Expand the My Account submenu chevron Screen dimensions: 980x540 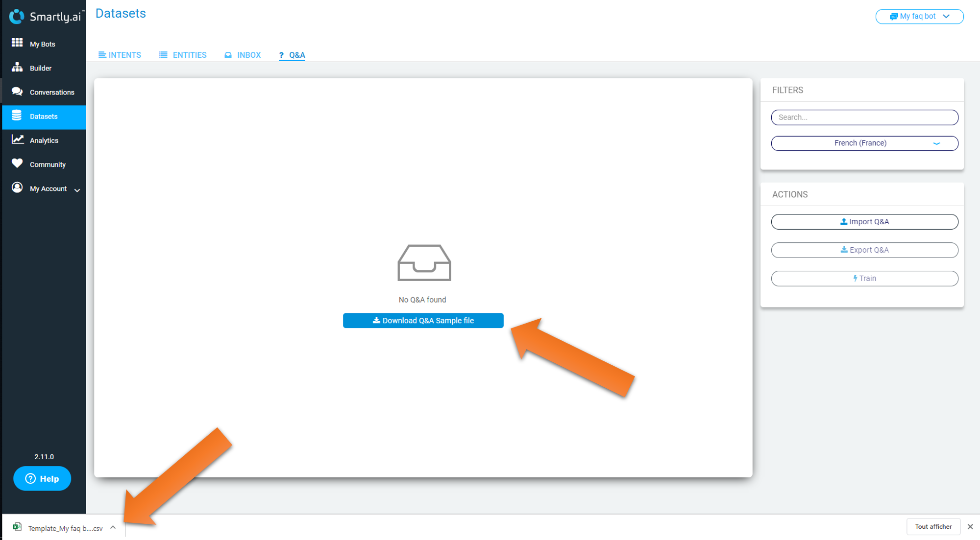(x=77, y=190)
